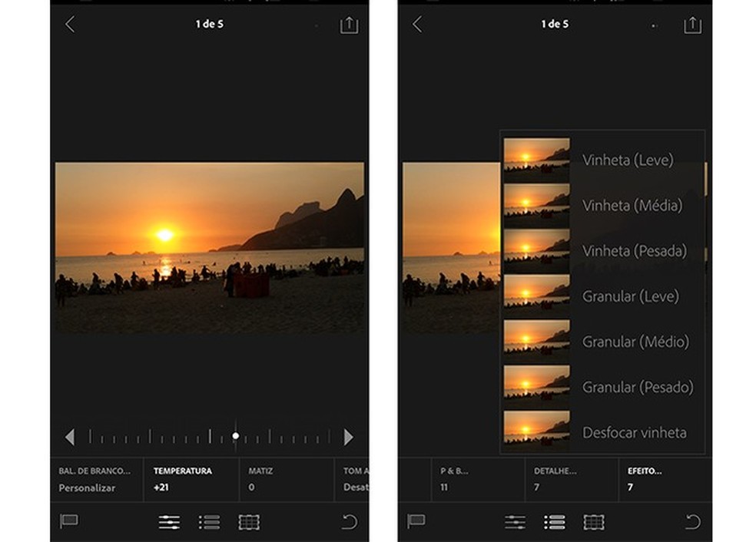Tap the undo arrow icon
The image size is (756, 542).
pos(350,521)
